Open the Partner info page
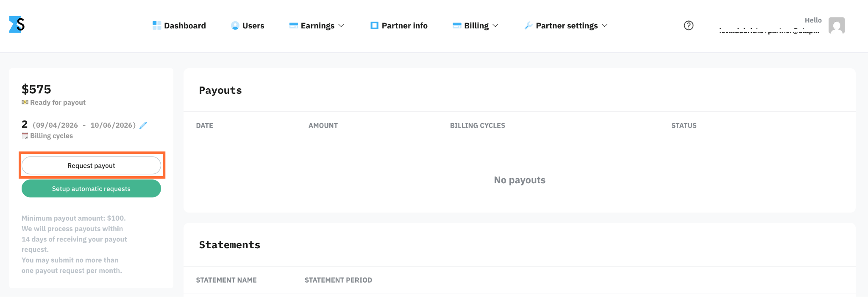868x297 pixels. (x=399, y=25)
